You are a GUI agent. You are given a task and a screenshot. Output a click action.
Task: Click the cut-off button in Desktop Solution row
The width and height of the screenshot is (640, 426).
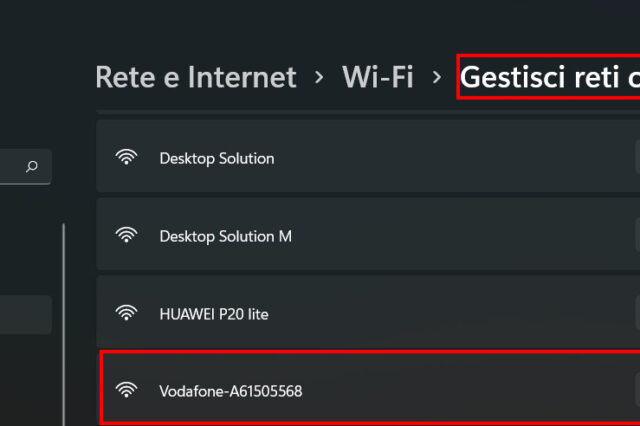(637, 157)
